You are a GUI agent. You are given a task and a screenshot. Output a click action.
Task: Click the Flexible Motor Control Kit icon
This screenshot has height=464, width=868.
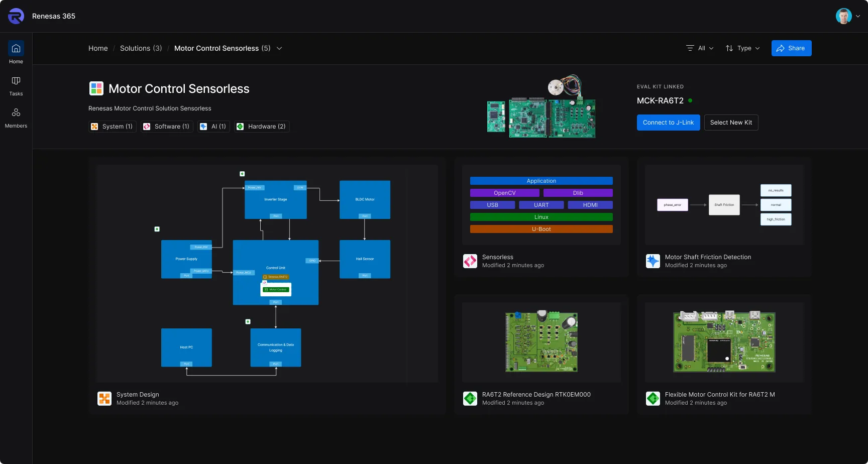[653, 399]
